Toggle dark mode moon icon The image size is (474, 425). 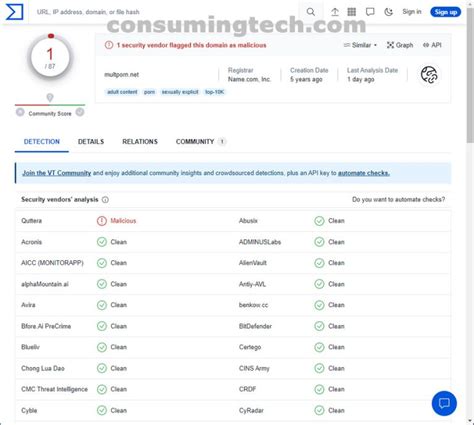coord(388,12)
